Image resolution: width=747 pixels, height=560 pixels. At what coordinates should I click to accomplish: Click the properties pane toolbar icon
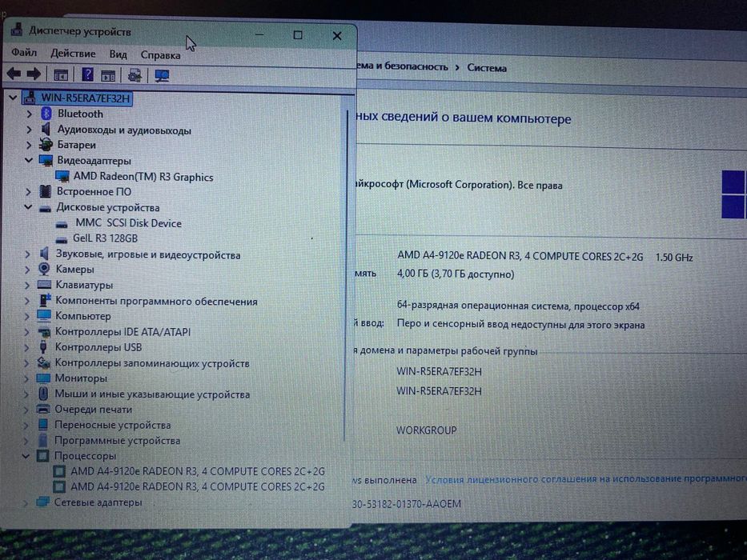click(x=108, y=75)
